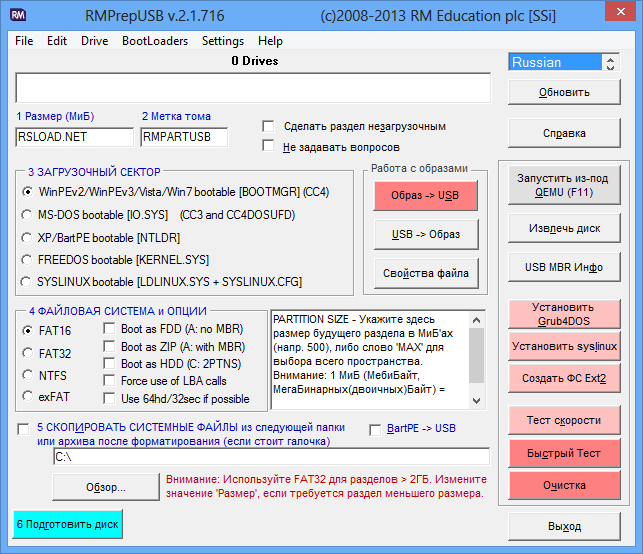
Task: Click the USB -> Образ button
Action: (426, 235)
